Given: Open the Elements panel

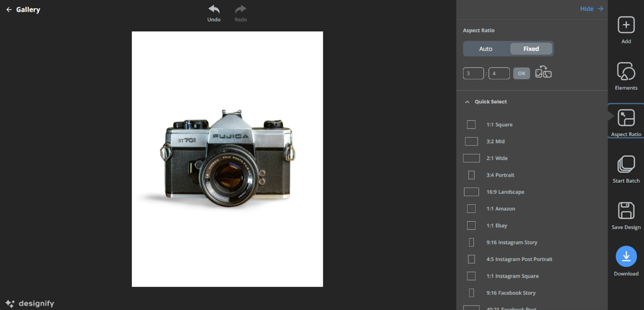Looking at the screenshot, I should pos(626,76).
